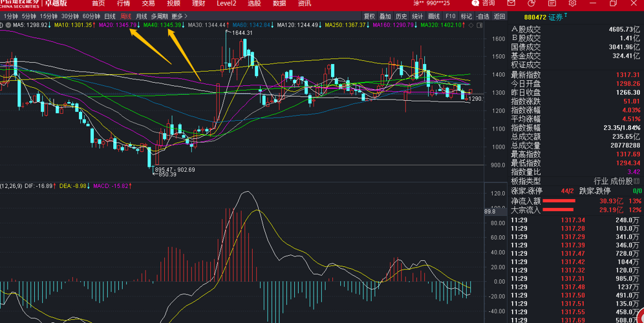Switch to the 日线 daily chart tab

click(x=110, y=16)
